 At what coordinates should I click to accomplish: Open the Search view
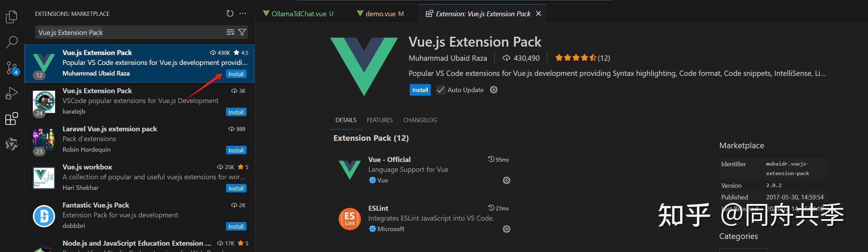11,42
